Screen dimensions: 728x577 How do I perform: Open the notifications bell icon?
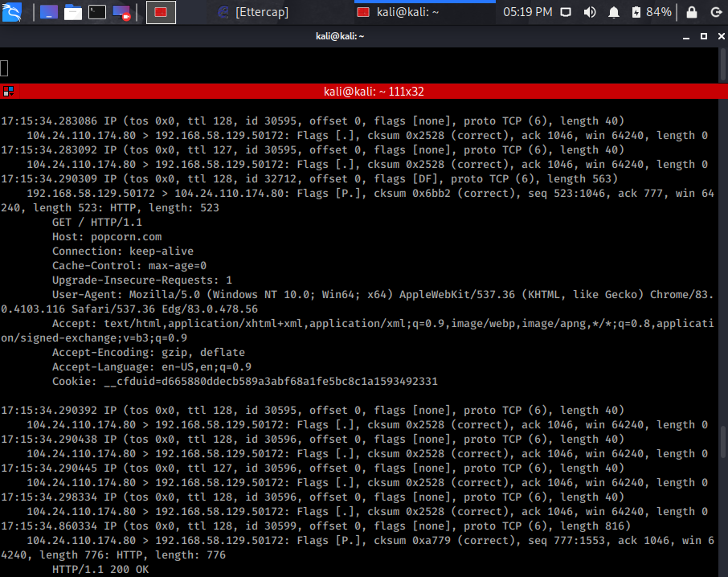(614, 13)
